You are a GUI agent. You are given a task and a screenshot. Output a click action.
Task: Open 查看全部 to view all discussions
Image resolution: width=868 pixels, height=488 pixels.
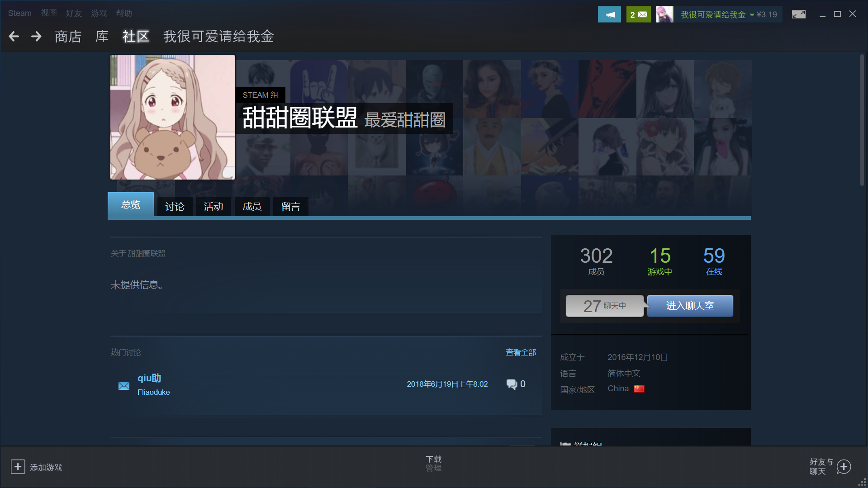pos(521,352)
